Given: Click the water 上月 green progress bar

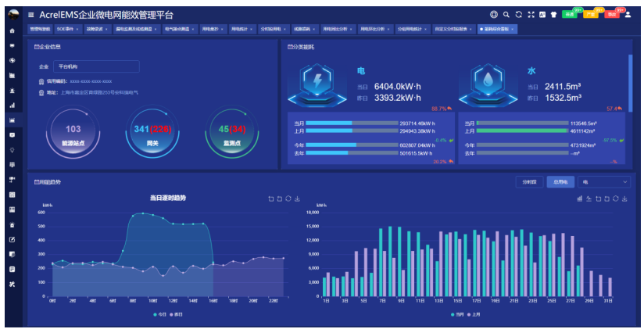Looking at the screenshot, I should 523,131.
